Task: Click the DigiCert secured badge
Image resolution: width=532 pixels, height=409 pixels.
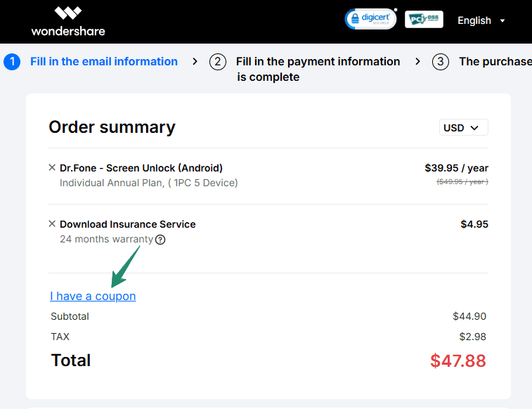Action: click(x=370, y=19)
